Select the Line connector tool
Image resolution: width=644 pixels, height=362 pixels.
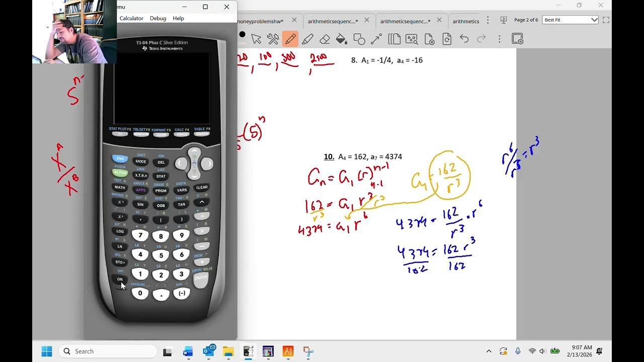376,39
